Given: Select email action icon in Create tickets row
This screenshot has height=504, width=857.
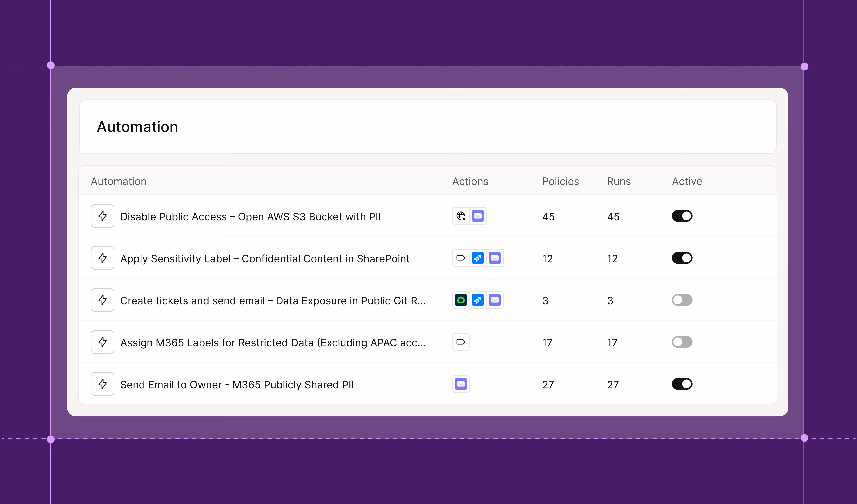Looking at the screenshot, I should coord(495,300).
